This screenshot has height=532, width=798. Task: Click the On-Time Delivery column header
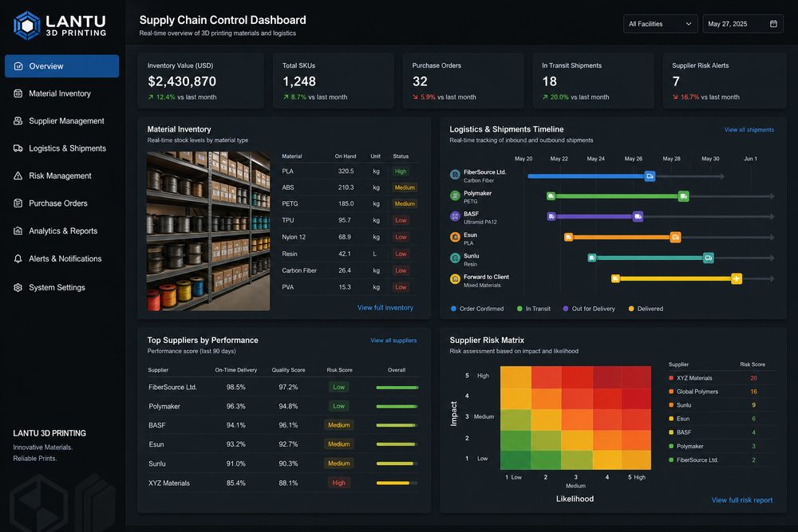pos(235,370)
